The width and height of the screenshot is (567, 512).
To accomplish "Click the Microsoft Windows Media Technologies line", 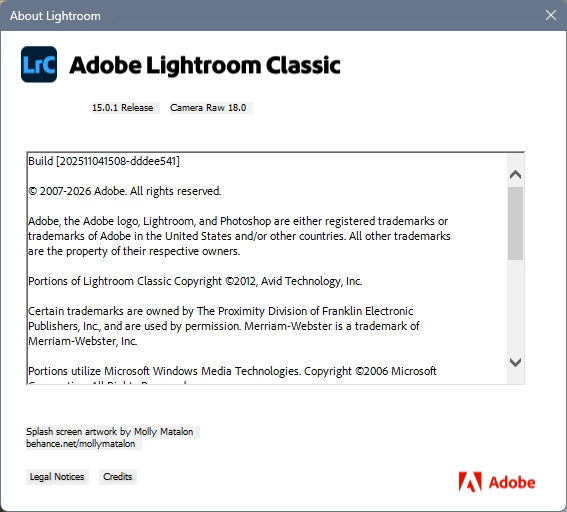I will [233, 371].
